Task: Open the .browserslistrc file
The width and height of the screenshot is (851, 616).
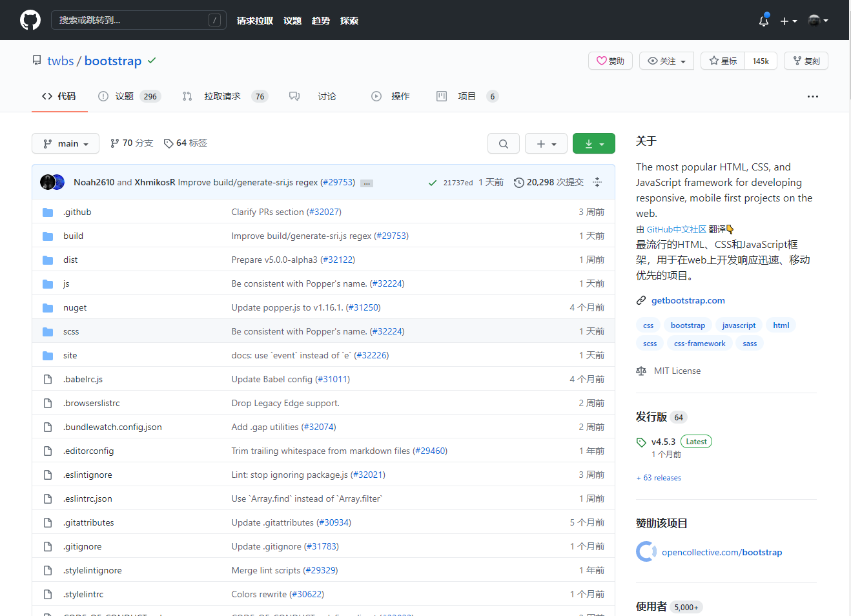Action: pos(92,403)
